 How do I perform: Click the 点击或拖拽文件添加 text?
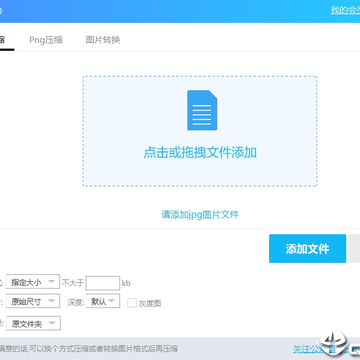[200, 153]
